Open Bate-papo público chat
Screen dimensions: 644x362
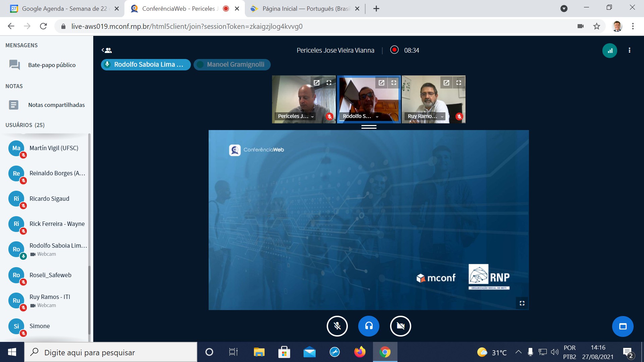(x=52, y=65)
